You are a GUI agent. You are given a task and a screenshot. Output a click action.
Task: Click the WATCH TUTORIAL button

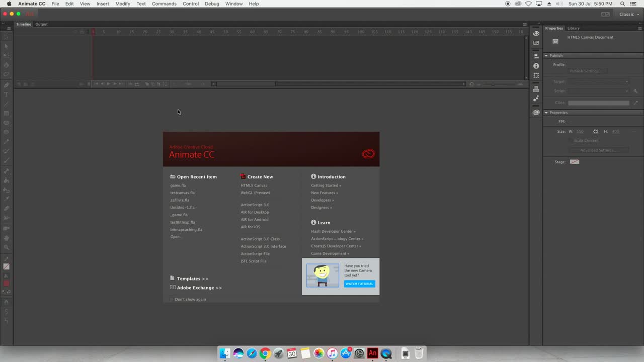(359, 284)
